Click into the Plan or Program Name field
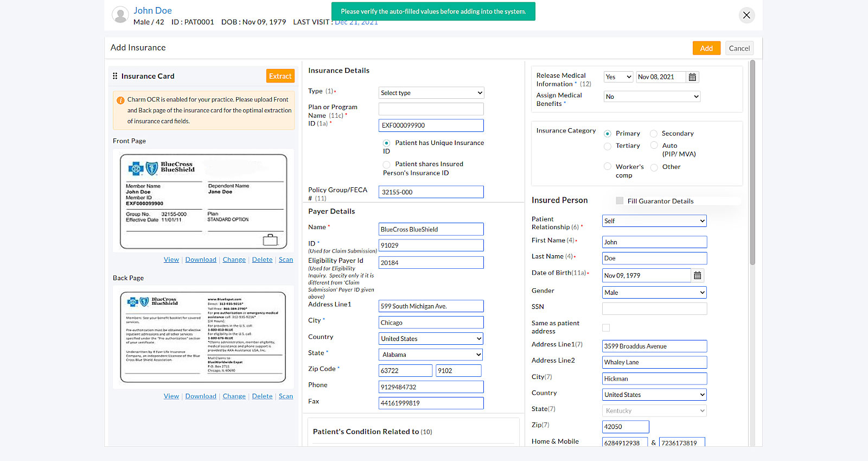Screen dimensions: 868x461 click(x=431, y=109)
